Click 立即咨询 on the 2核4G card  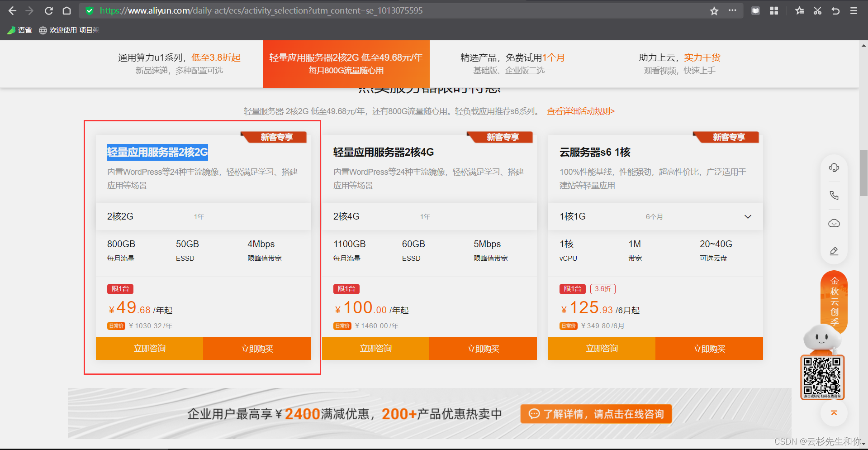tap(375, 349)
